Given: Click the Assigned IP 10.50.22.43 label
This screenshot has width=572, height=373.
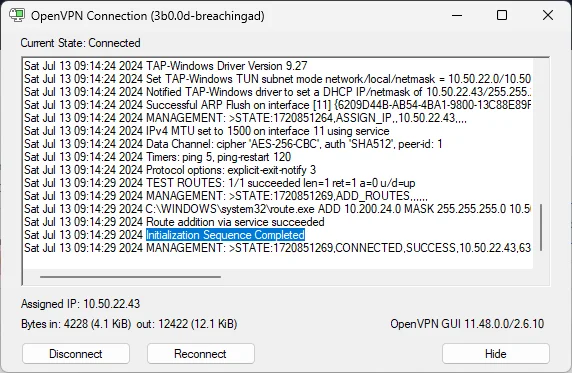Looking at the screenshot, I should click(x=80, y=304).
